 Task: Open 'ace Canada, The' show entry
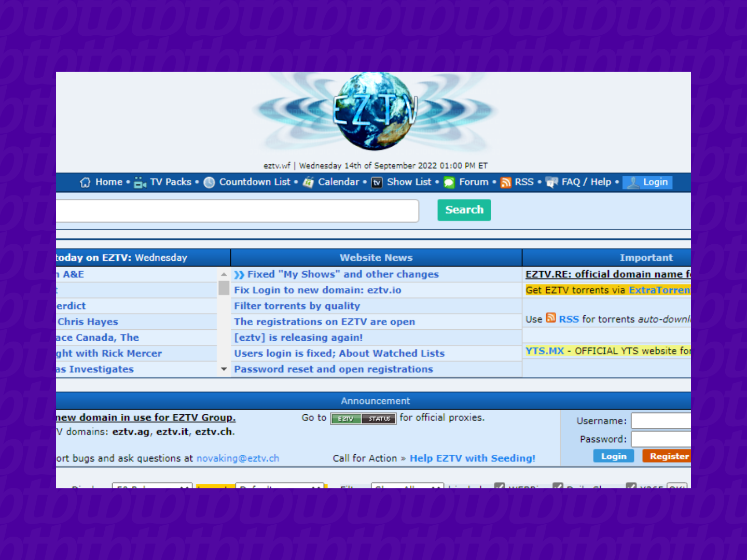pyautogui.click(x=98, y=338)
